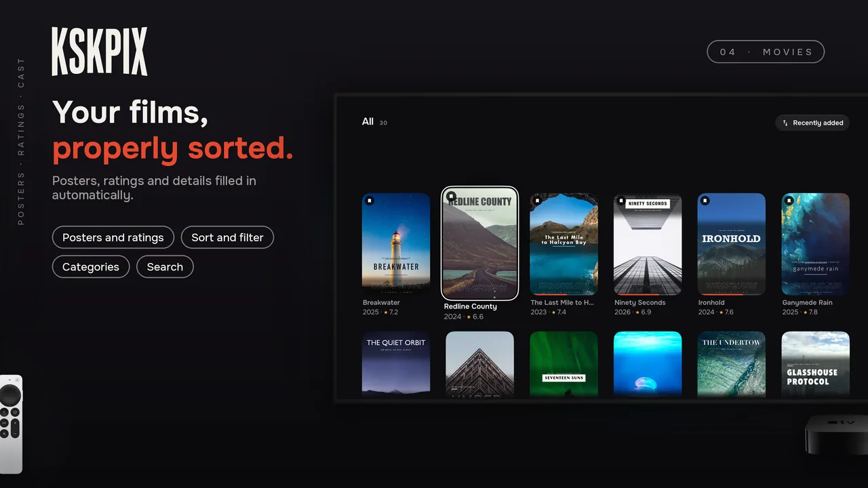Screen dimensions: 868x488
Task: Click the Ninety Seconds title text
Action: click(640, 303)
